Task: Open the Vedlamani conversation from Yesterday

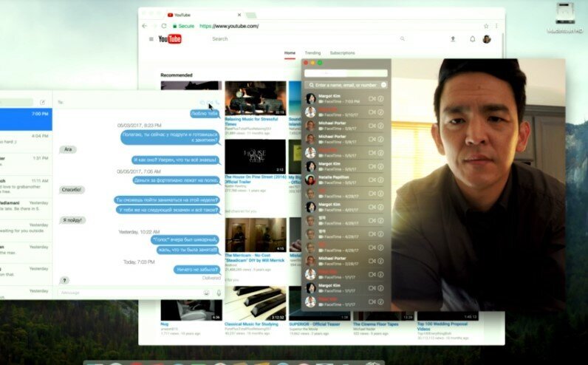Action: click(26, 208)
